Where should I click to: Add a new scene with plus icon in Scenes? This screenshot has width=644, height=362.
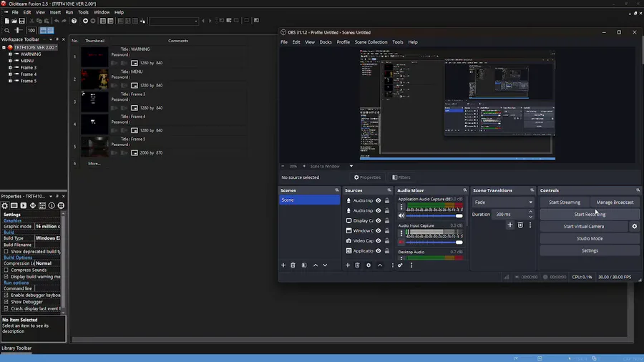(x=283, y=265)
